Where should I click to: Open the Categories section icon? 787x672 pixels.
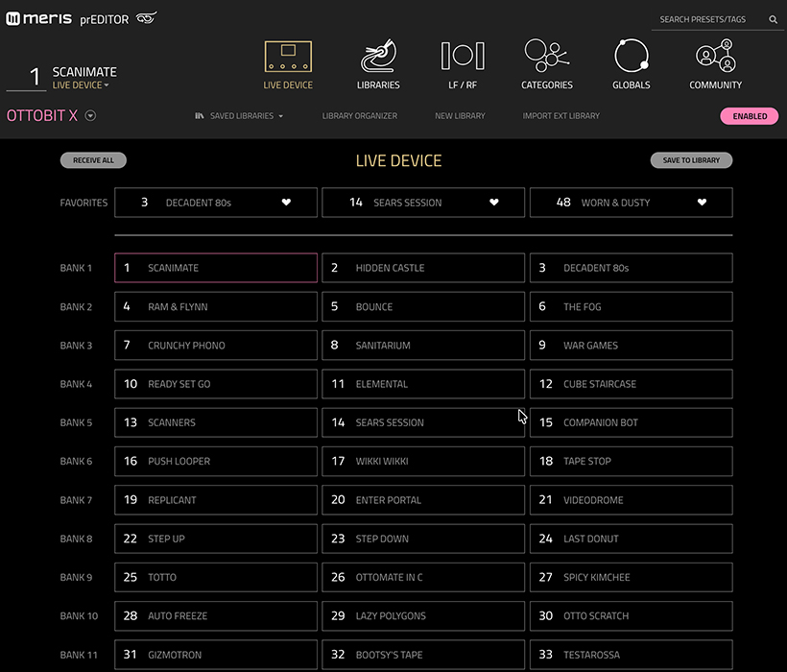pos(547,56)
